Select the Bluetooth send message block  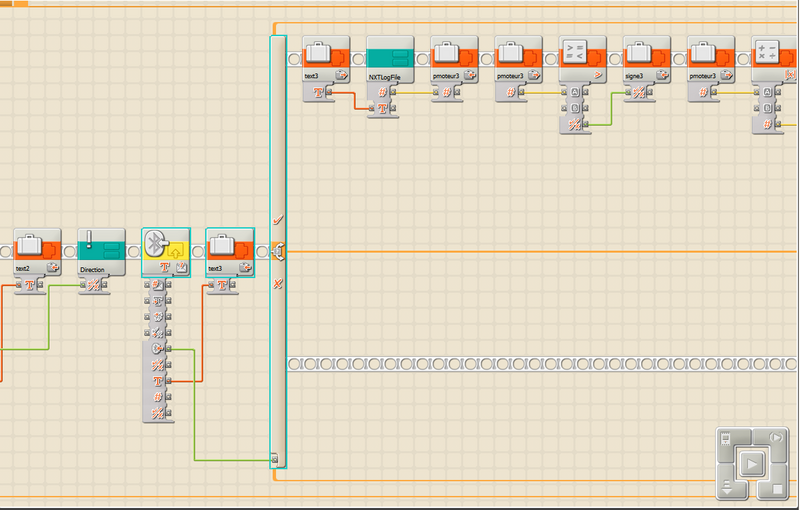[x=165, y=245]
